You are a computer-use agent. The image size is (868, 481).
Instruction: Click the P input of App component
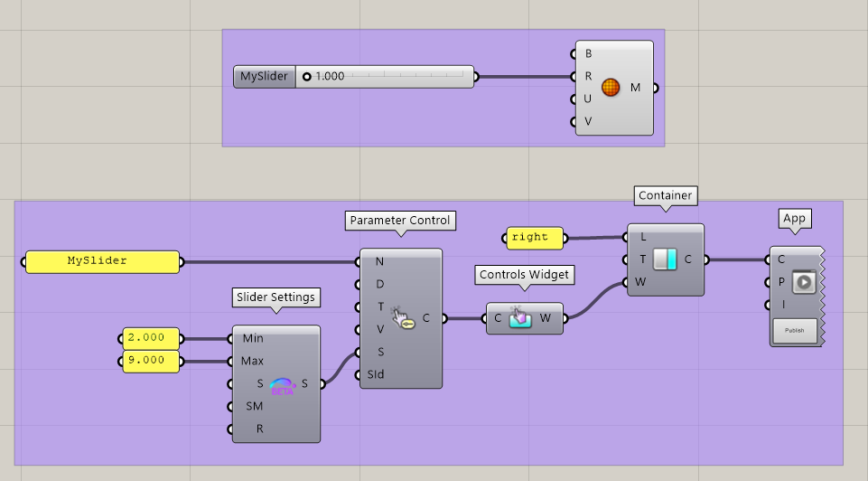tap(781, 282)
